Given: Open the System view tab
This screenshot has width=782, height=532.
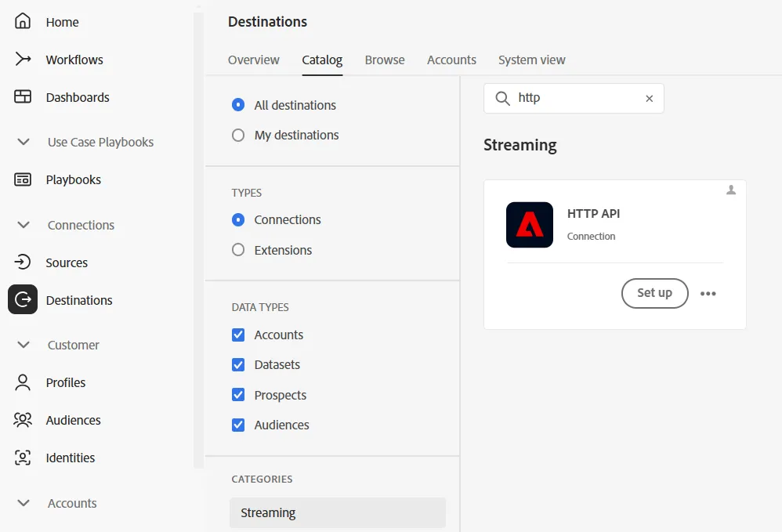Looking at the screenshot, I should pyautogui.click(x=531, y=60).
